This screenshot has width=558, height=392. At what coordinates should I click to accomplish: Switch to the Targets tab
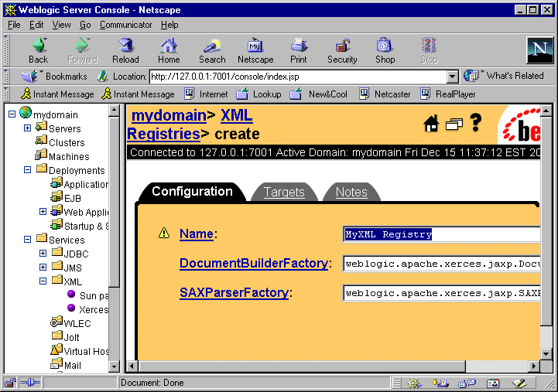(284, 192)
